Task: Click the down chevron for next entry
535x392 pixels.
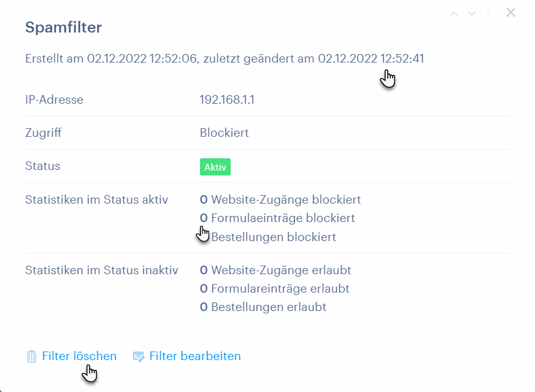Action: tap(472, 13)
